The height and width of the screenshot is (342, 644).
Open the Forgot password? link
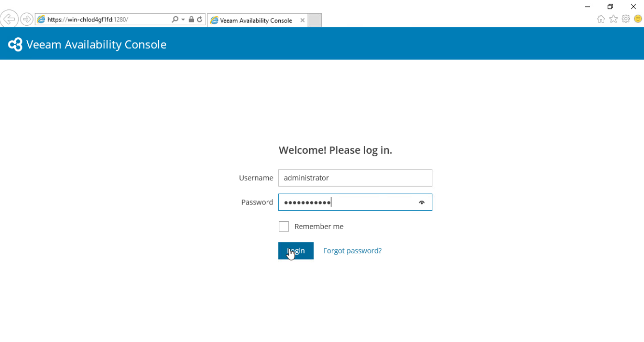tap(352, 251)
